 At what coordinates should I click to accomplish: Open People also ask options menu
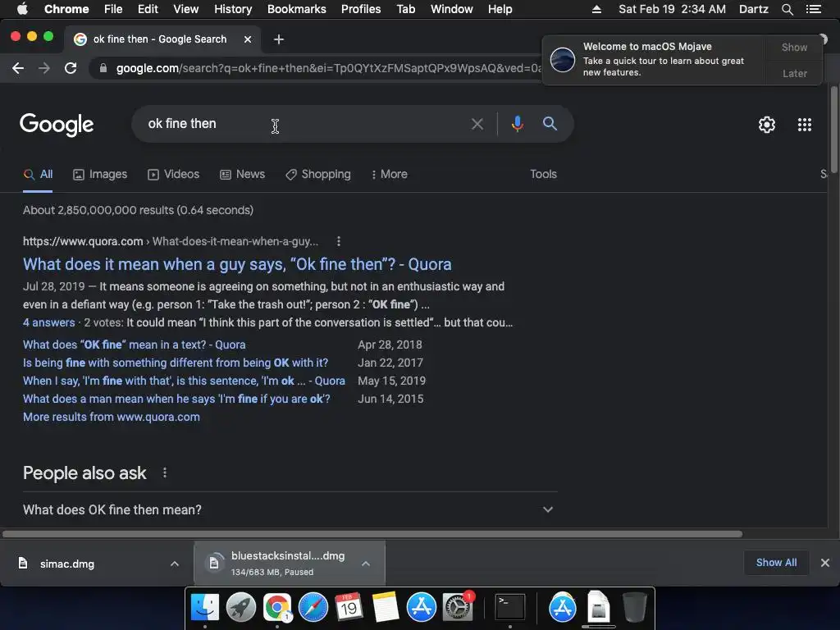164,472
